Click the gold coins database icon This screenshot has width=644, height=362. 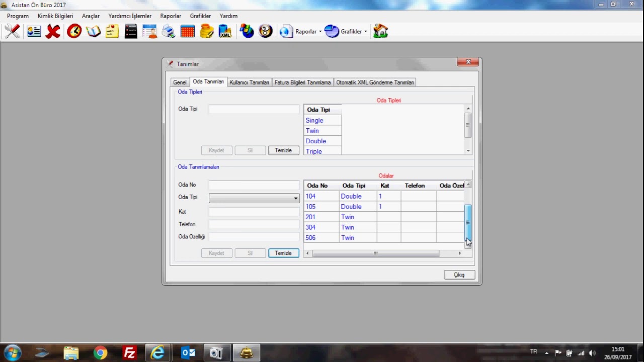tap(206, 31)
